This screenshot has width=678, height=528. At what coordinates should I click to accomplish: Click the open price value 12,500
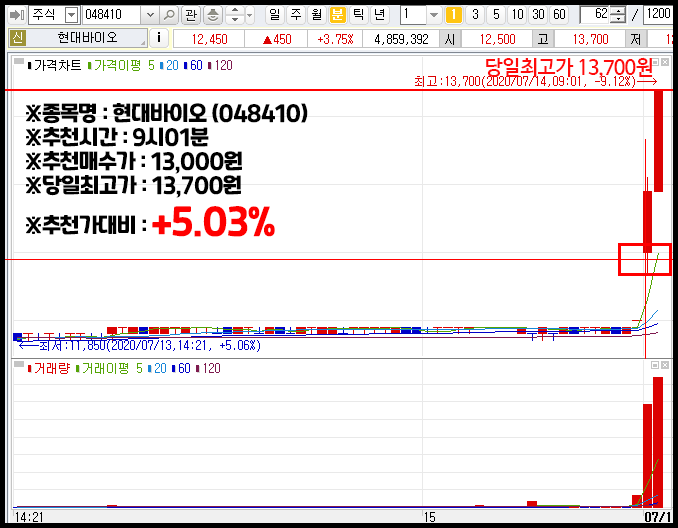pyautogui.click(x=497, y=39)
